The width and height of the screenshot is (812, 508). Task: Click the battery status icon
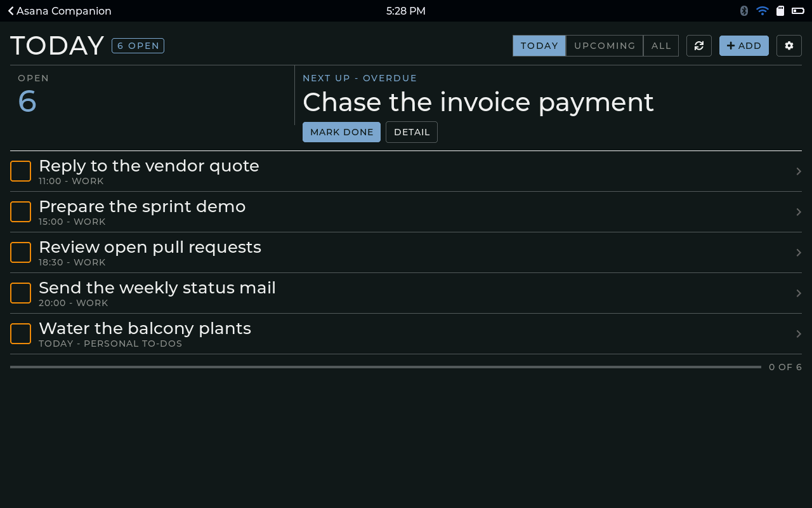[x=798, y=11]
